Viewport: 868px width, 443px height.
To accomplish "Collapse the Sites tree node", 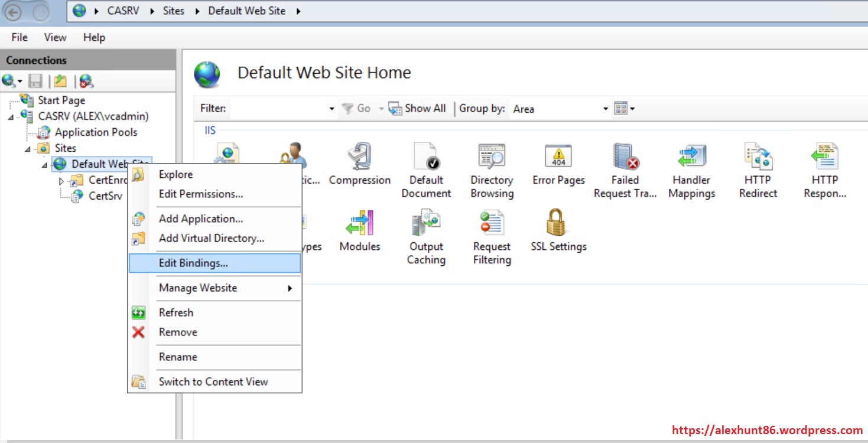I will click(x=28, y=149).
